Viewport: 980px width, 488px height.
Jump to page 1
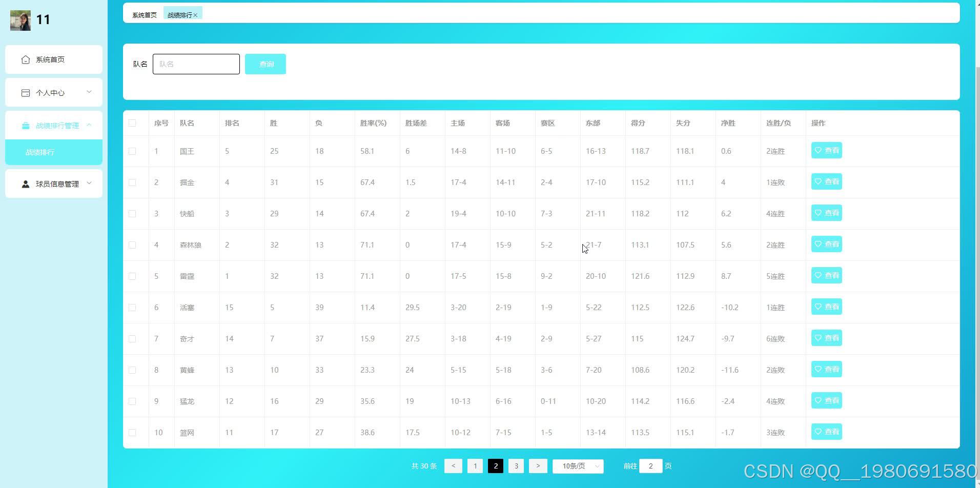(475, 466)
